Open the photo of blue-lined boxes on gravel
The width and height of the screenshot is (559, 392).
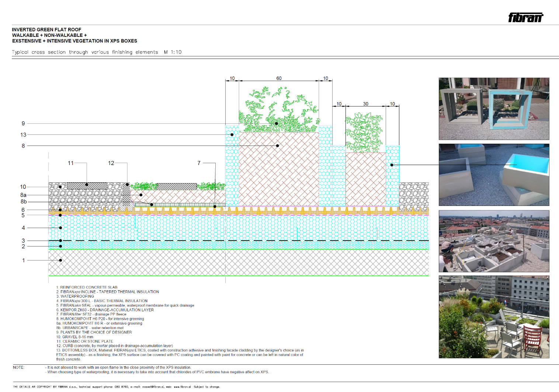494,175
